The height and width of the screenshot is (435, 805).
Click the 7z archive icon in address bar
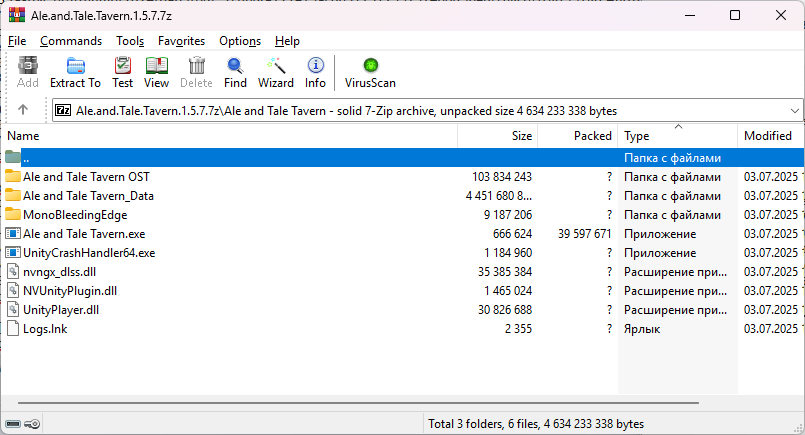(x=63, y=110)
